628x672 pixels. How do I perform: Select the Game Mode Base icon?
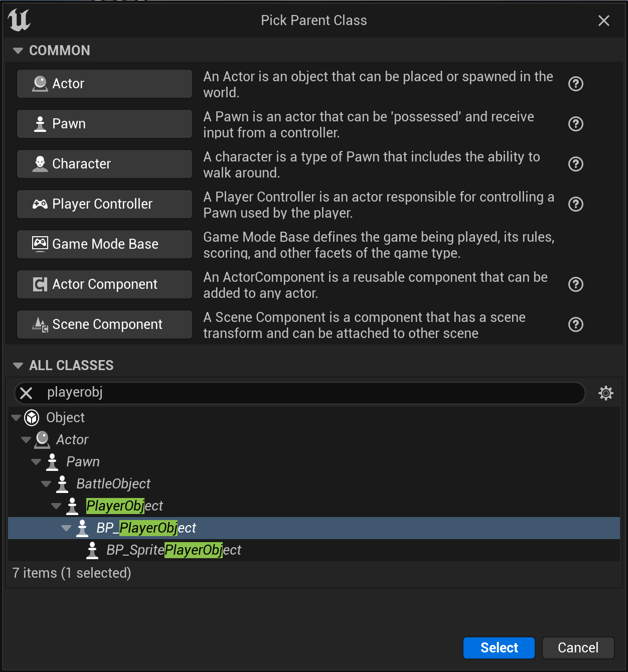[x=39, y=244]
